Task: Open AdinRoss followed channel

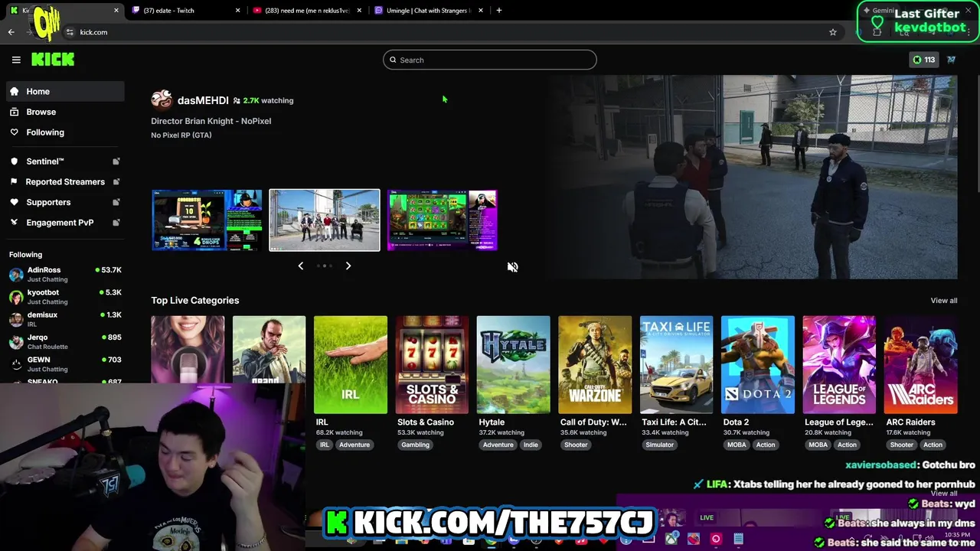Action: (x=65, y=274)
